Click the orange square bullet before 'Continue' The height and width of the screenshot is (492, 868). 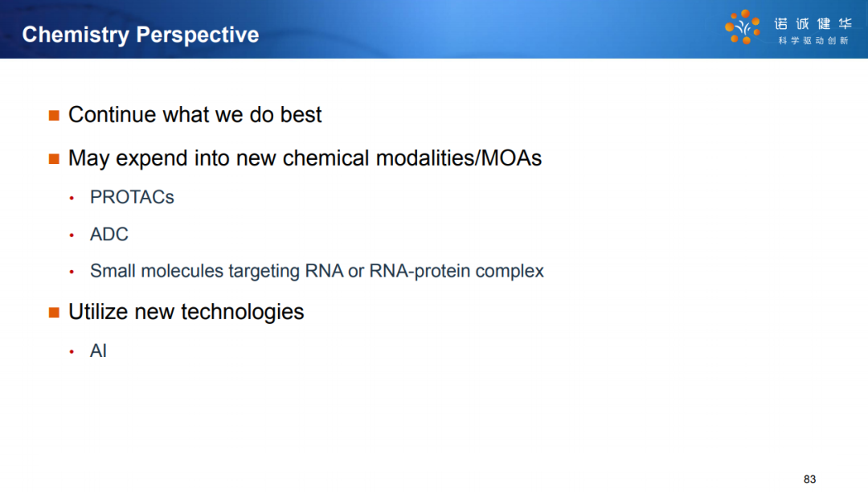pos(54,115)
